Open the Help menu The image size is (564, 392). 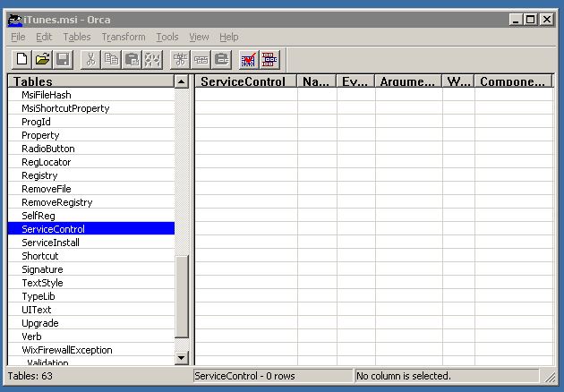[x=229, y=37]
